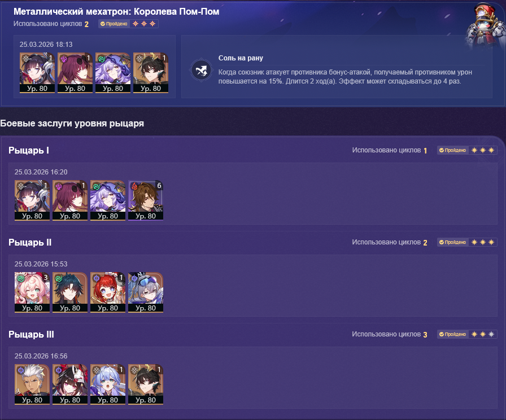
Task: Open the white-haired character in Рыцарь III
Action: 32,384
